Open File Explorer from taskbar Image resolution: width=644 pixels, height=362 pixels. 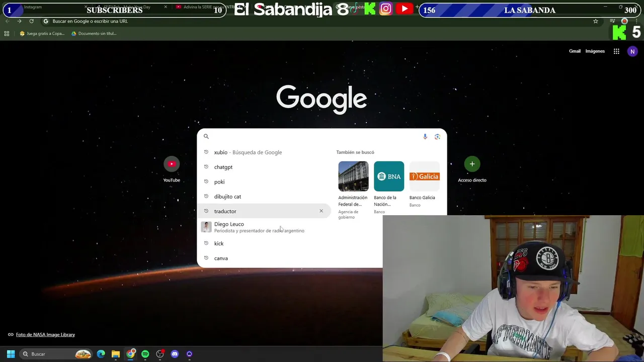[115, 354]
